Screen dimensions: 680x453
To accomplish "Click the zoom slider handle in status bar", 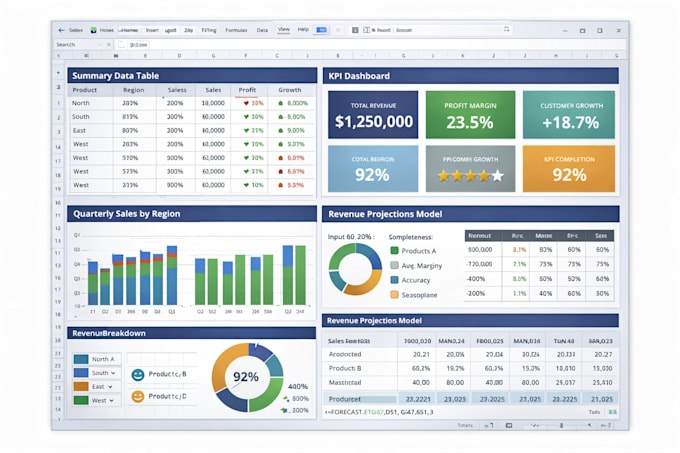I will [561, 425].
